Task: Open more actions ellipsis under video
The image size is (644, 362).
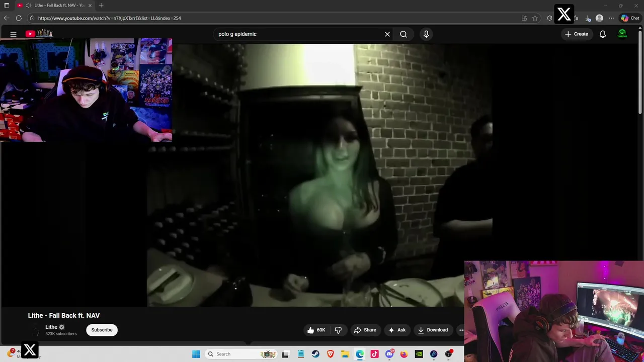Action: pos(461,330)
